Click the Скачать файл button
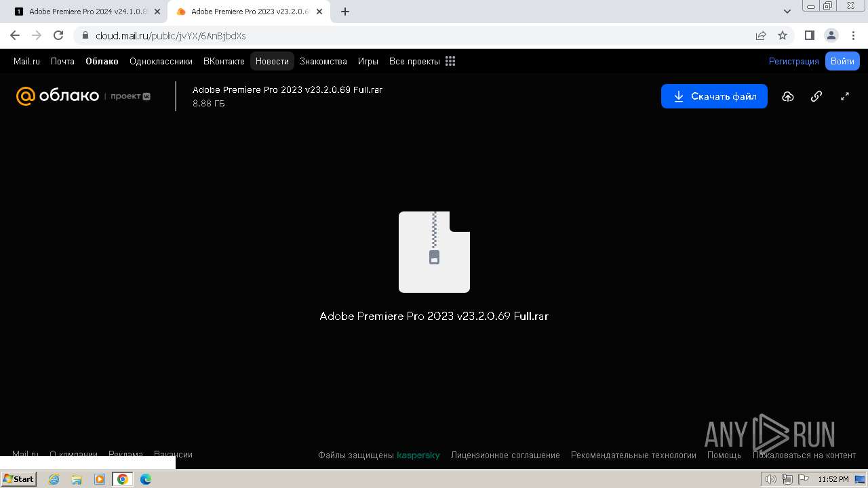Viewport: 868px width, 488px height. (x=714, y=96)
